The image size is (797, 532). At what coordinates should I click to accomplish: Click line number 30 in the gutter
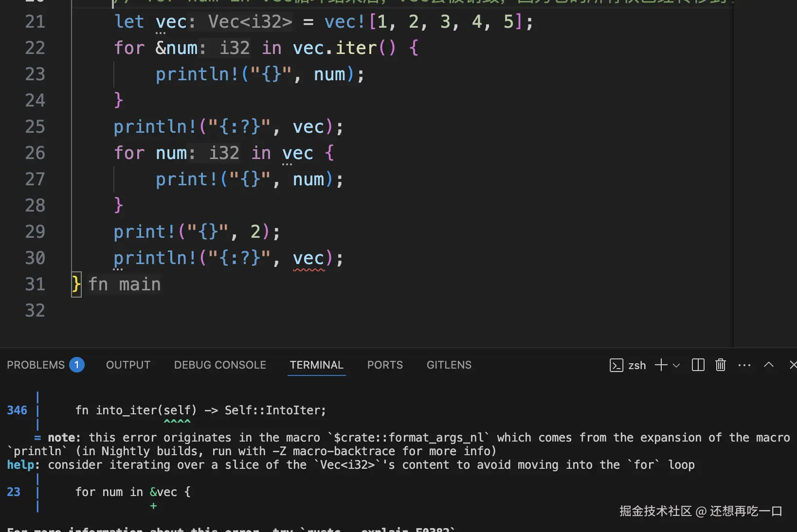point(35,258)
